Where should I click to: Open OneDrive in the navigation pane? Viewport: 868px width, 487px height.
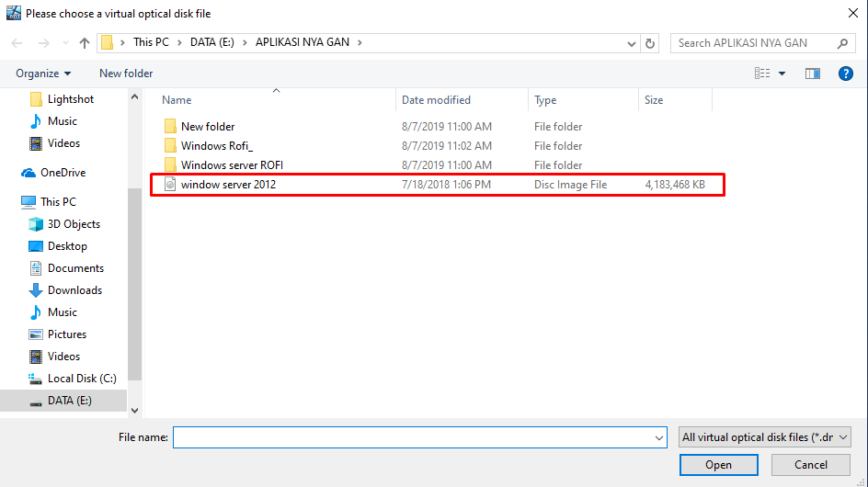63,173
